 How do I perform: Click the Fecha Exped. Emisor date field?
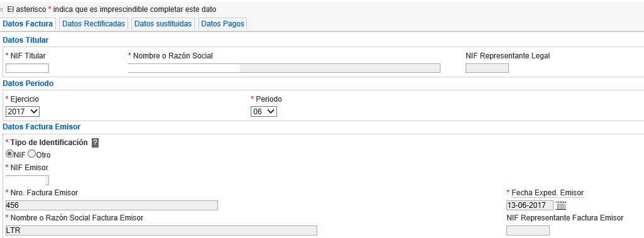tap(530, 205)
